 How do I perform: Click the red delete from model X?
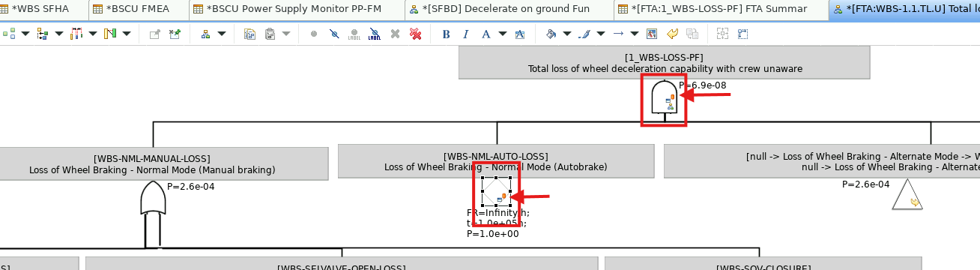(415, 34)
